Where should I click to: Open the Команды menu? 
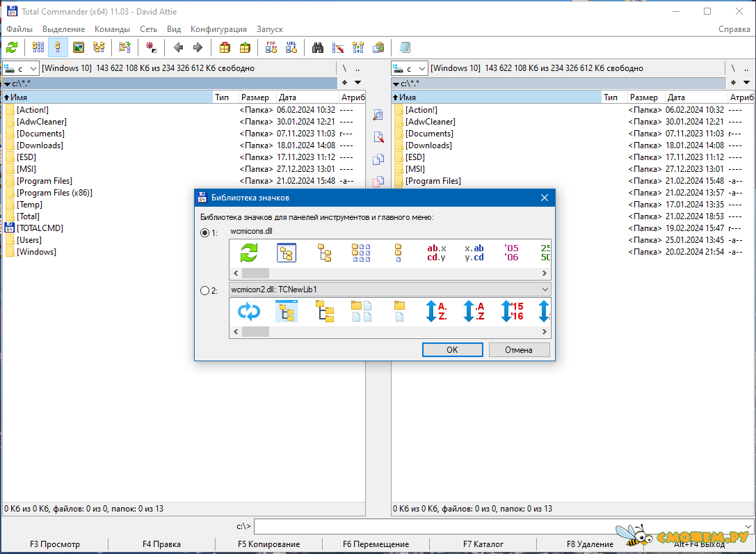[113, 29]
